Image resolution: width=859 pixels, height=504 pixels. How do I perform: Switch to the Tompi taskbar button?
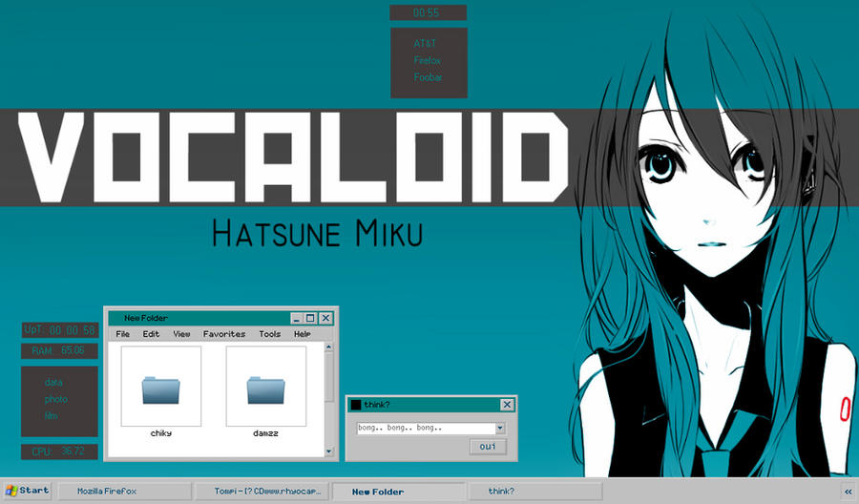tap(263, 492)
